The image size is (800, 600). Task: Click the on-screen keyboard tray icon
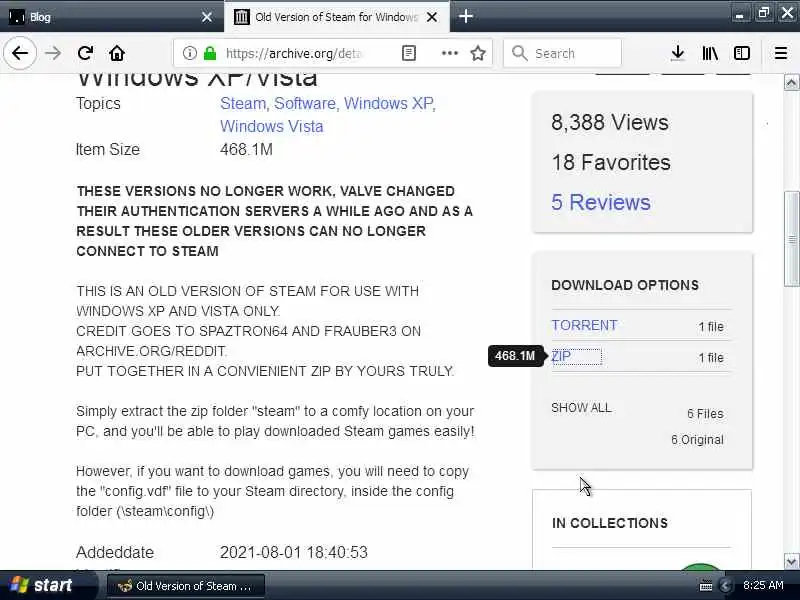(706, 586)
